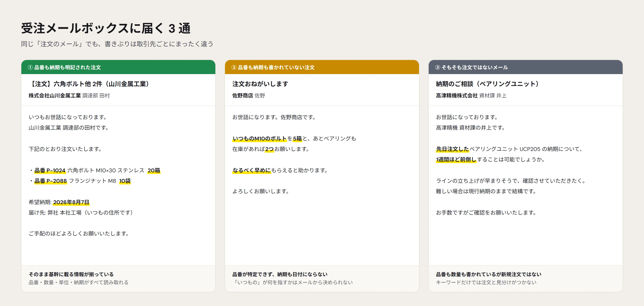Click the subtitle beginning 同じ「注文のメール」でも
Image resolution: width=644 pixels, height=306 pixels.
coord(117,44)
